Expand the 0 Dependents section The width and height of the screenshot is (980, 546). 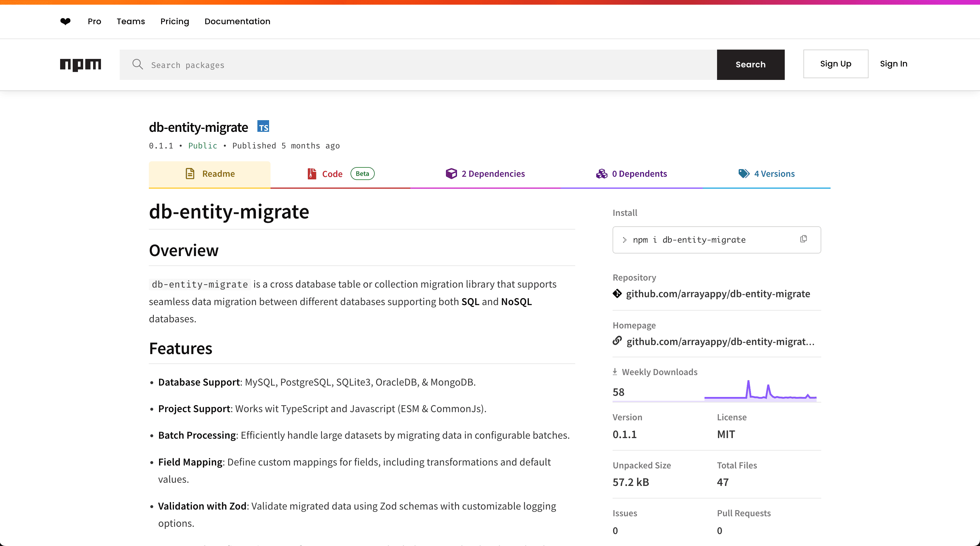[632, 174]
